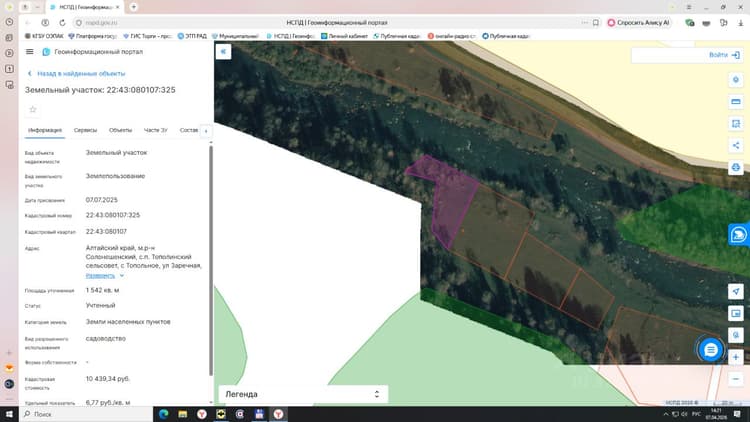Click cadastral quarter value 22:43:080107
The height and width of the screenshot is (422, 750).
coord(106,232)
